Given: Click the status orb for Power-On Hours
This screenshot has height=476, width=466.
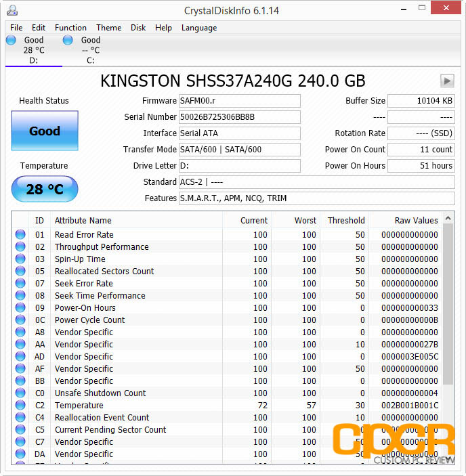Looking at the screenshot, I should [x=20, y=307].
